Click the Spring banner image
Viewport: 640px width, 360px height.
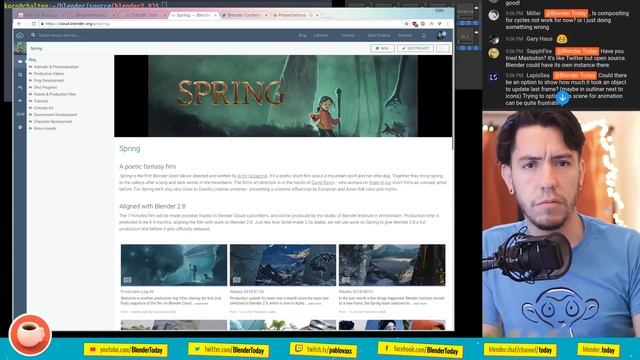(283, 96)
